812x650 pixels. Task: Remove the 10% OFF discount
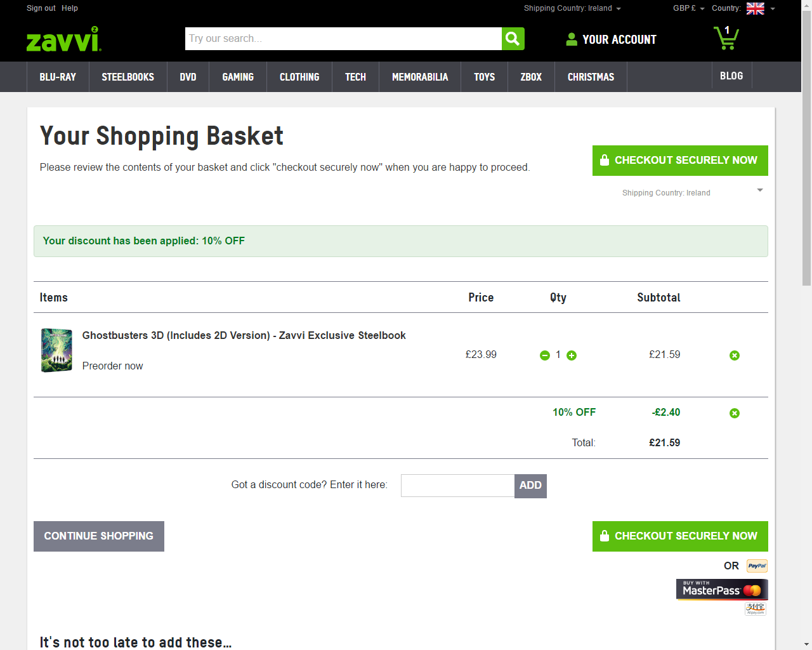click(735, 413)
